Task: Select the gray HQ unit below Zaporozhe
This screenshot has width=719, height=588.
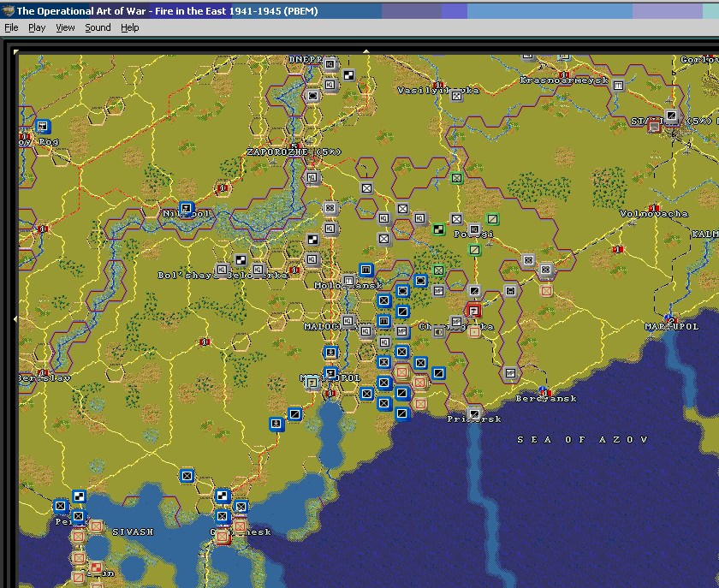Action: click(312, 177)
